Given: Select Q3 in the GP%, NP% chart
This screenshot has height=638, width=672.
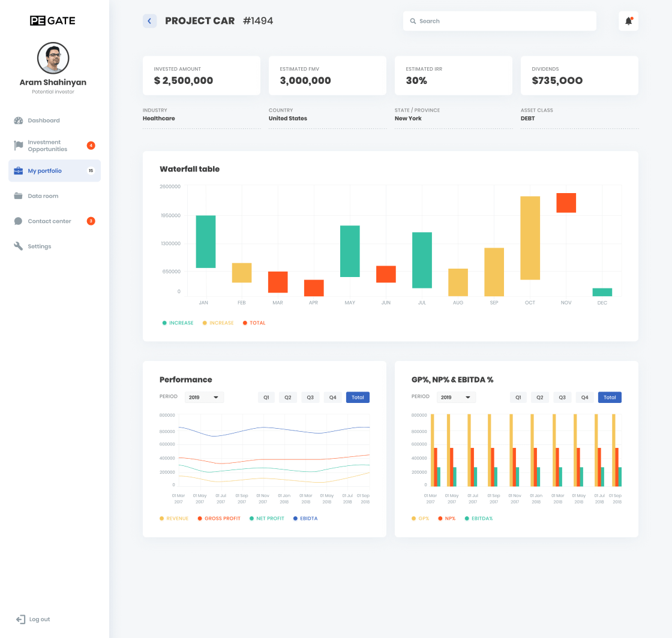Looking at the screenshot, I should click(x=562, y=398).
